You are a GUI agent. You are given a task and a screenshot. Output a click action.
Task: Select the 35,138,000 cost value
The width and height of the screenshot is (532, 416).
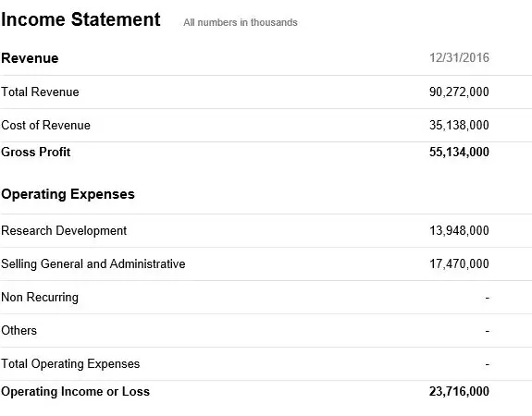click(x=459, y=125)
